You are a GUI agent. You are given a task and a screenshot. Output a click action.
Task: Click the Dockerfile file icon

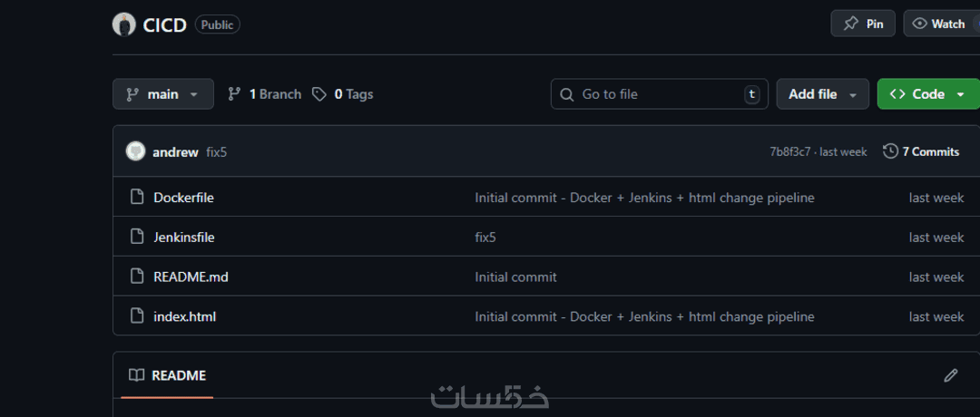coord(137,197)
